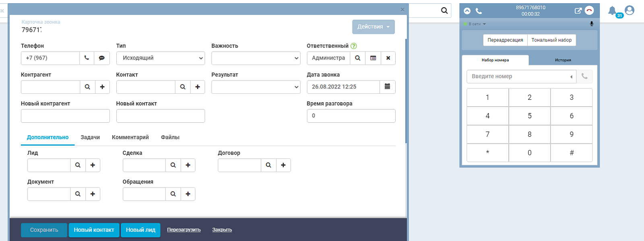Call the entered number in dialer
The image size is (644, 241).
pyautogui.click(x=584, y=76)
